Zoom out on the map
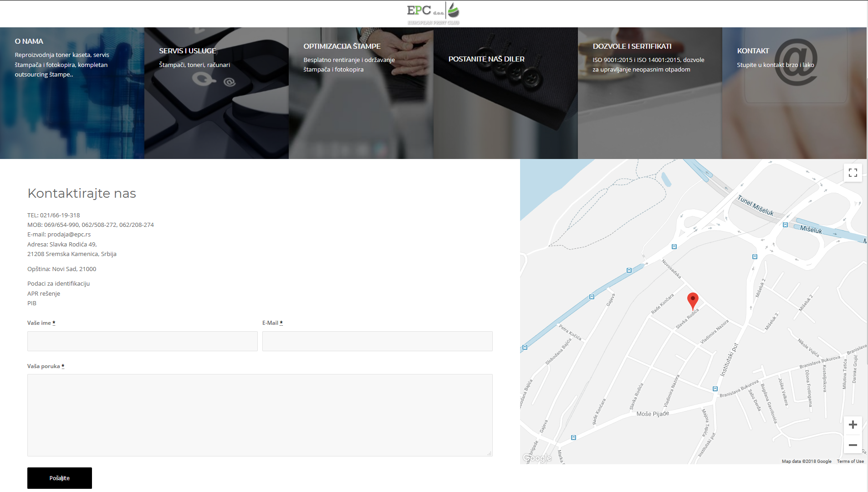The image size is (868, 492). (853, 445)
